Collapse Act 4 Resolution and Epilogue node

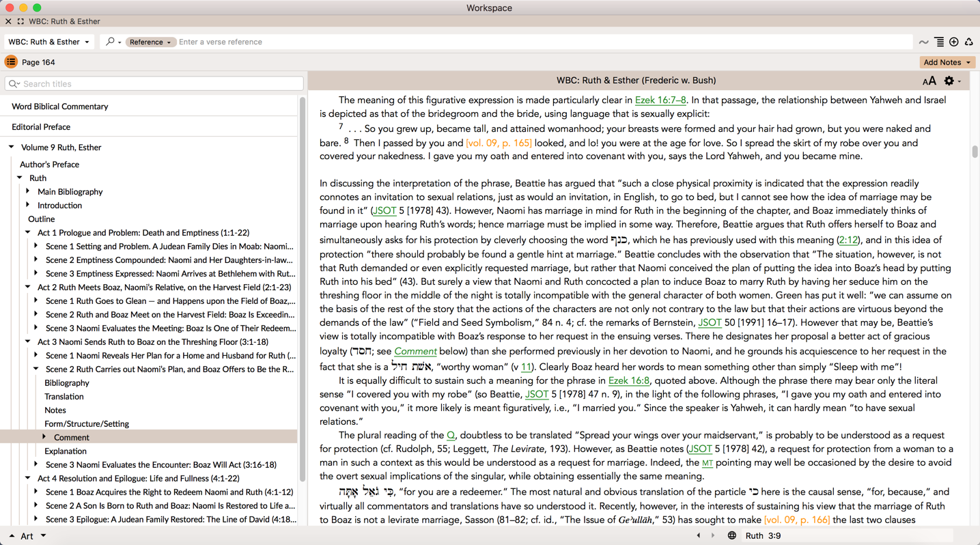(x=28, y=478)
